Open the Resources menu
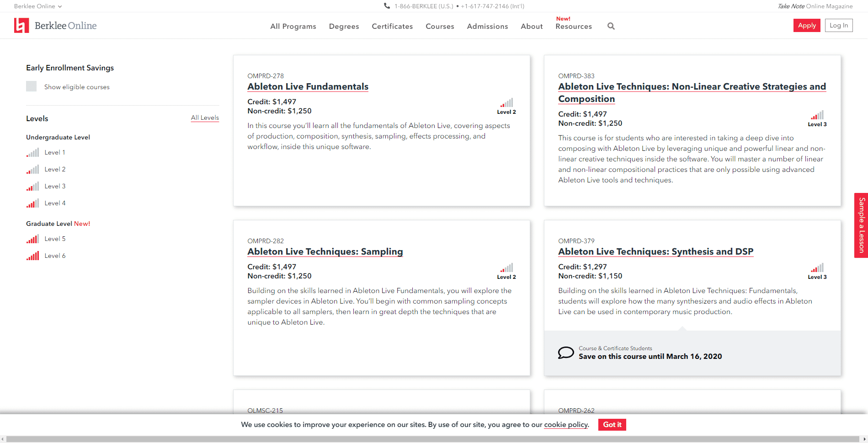Viewport: 868px width, 443px height. (x=574, y=27)
